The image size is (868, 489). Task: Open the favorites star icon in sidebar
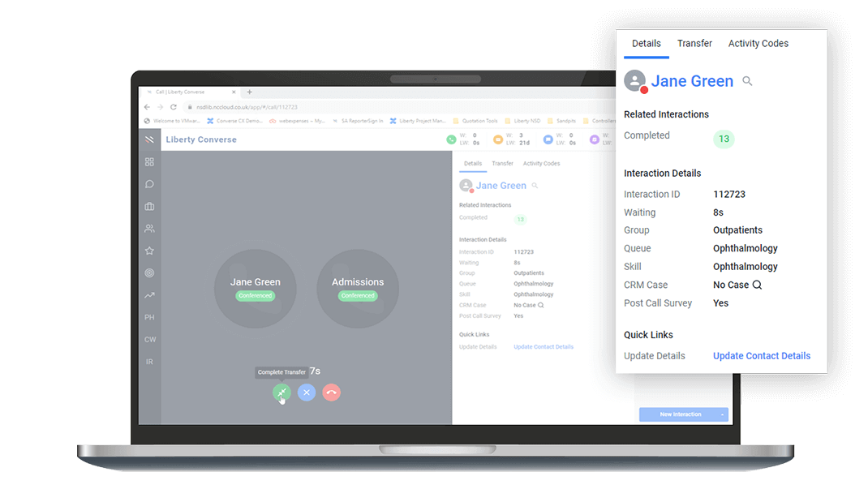click(148, 251)
